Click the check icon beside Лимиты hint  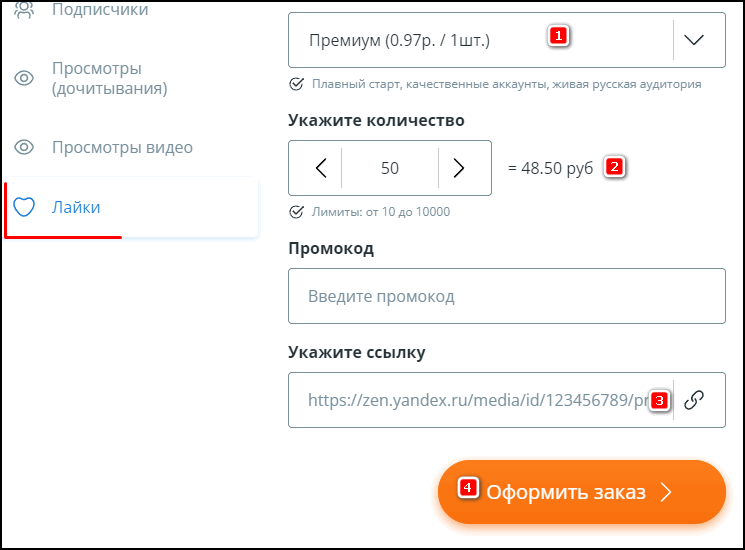coord(295,212)
